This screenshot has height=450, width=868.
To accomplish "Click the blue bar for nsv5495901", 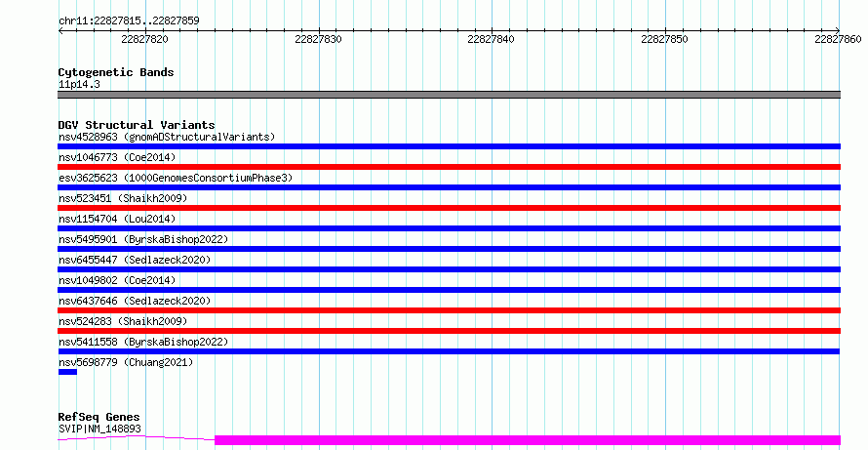I will (x=449, y=249).
